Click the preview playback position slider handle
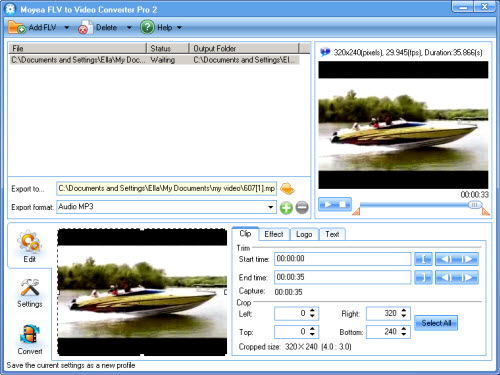Viewport: 500px width, 375px height. [x=475, y=205]
